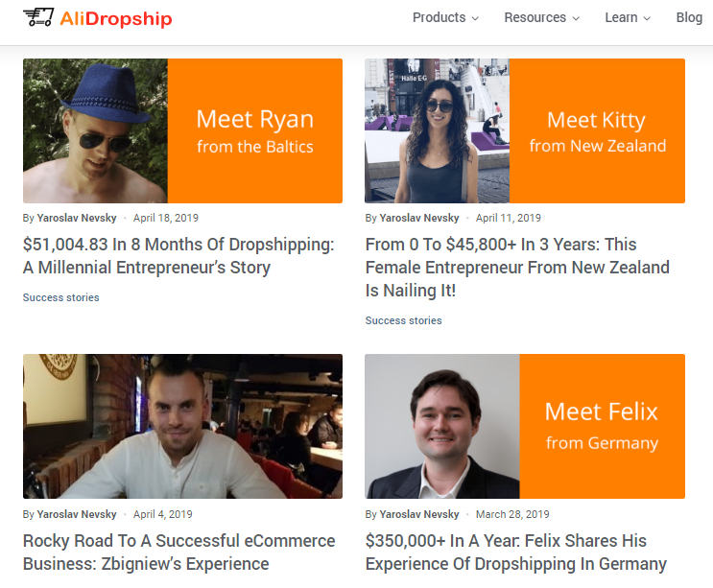This screenshot has width=713, height=588.
Task: Open the Meet Kitty from New Zealand thumbnail
Action: [x=525, y=130]
